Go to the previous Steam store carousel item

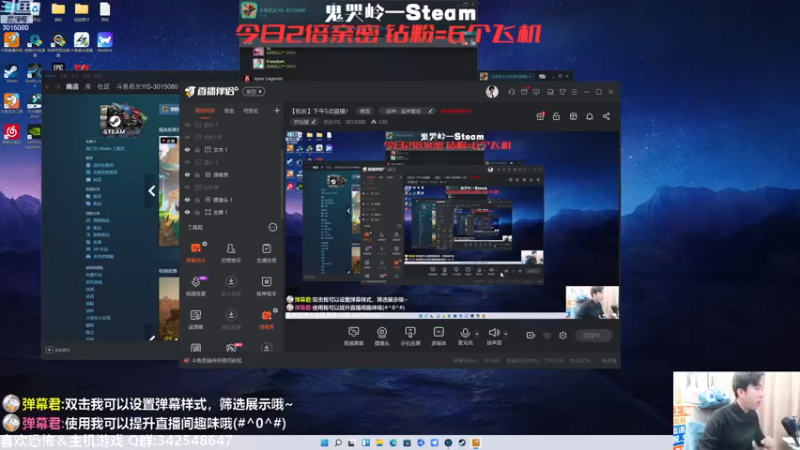pos(152,191)
